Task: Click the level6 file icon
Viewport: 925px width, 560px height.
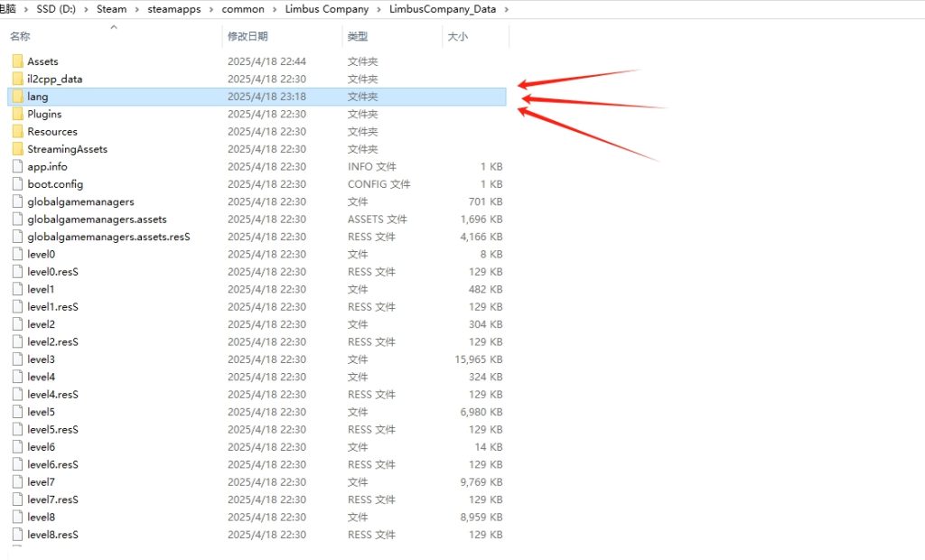Action: [x=18, y=447]
